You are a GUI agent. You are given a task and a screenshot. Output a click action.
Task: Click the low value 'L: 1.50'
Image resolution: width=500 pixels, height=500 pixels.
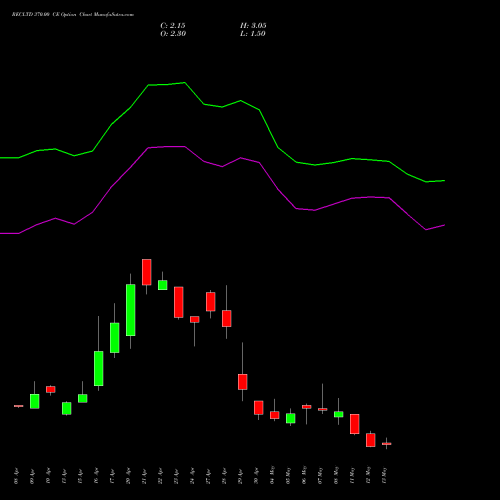click(x=253, y=34)
